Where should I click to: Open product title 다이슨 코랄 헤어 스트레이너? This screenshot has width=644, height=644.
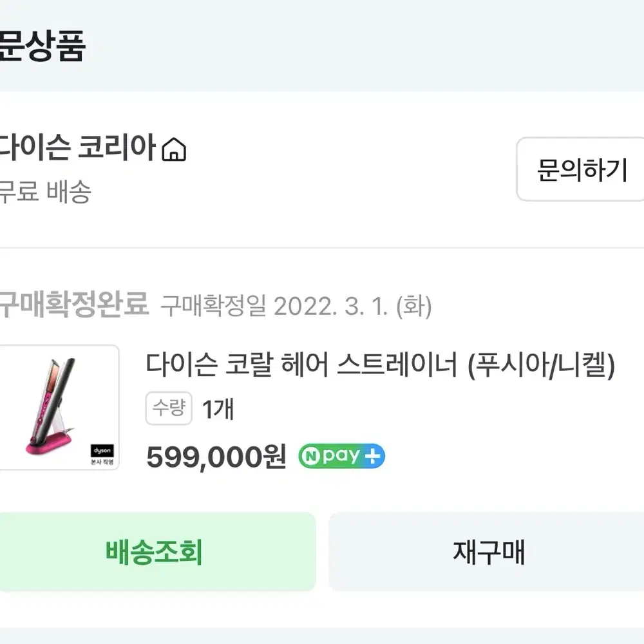(301, 365)
